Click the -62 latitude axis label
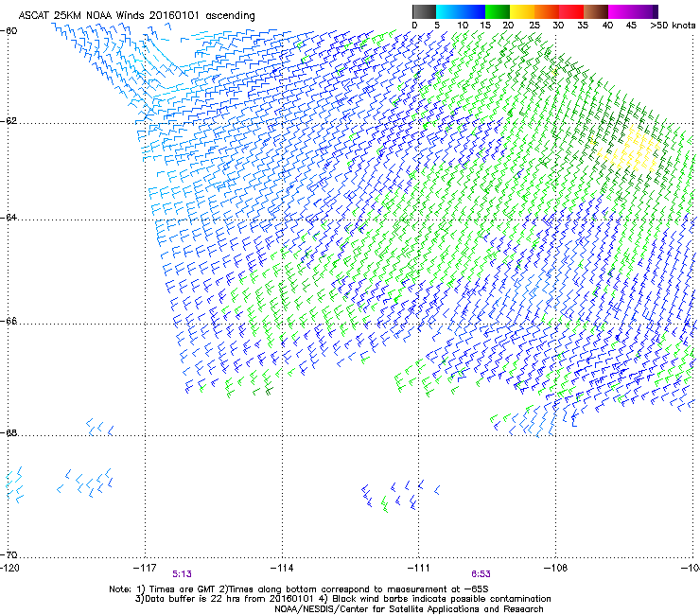 click(x=9, y=121)
